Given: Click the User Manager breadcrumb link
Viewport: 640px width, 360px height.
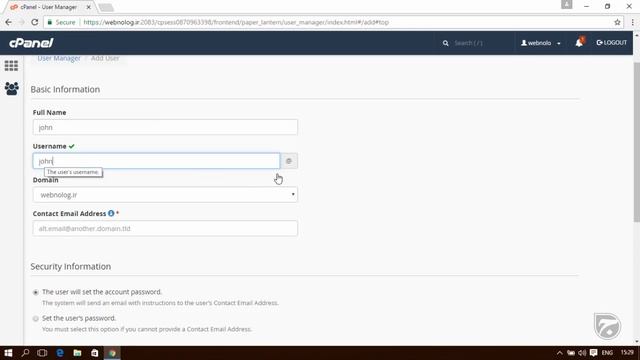Looking at the screenshot, I should point(59,58).
